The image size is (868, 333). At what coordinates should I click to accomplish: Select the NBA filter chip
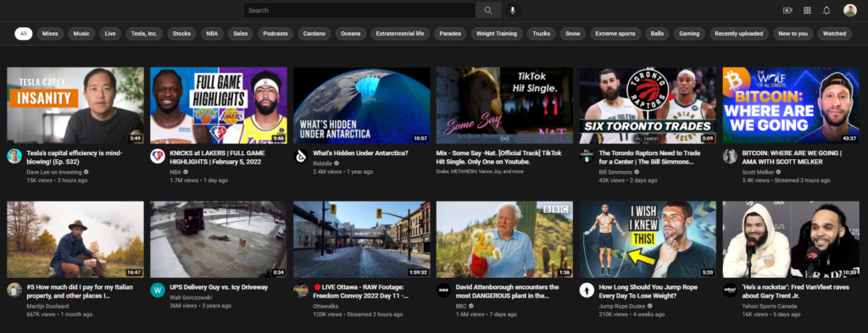pyautogui.click(x=212, y=34)
